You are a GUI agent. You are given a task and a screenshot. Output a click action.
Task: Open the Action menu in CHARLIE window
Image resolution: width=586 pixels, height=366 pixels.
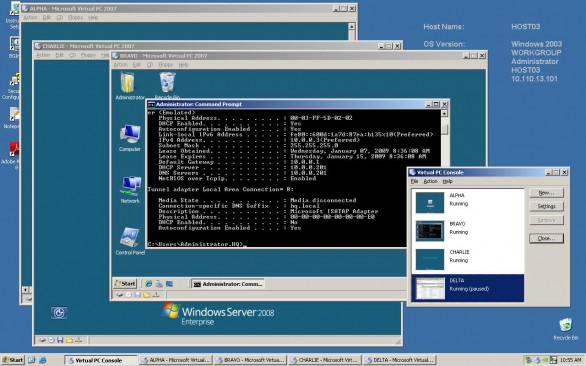43,55
